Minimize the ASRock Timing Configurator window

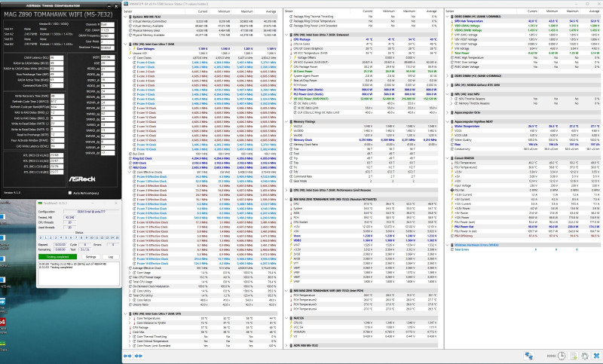pyautogui.click(x=109, y=6)
